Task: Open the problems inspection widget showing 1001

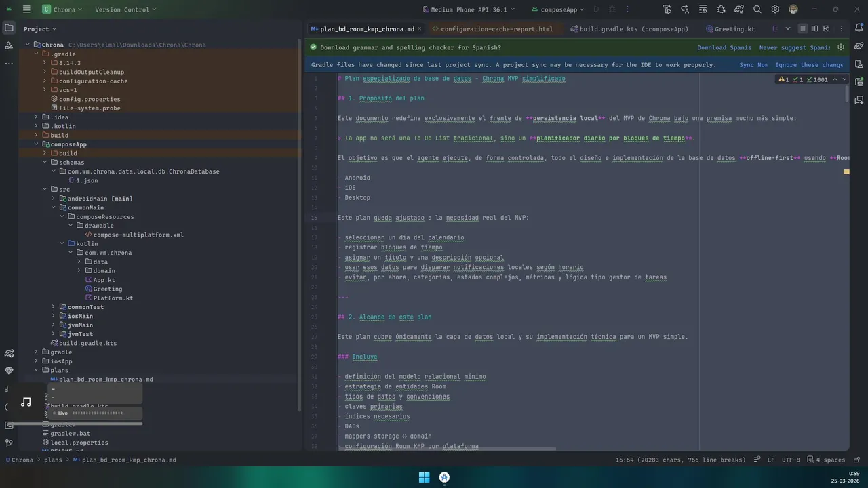Action: (812, 79)
